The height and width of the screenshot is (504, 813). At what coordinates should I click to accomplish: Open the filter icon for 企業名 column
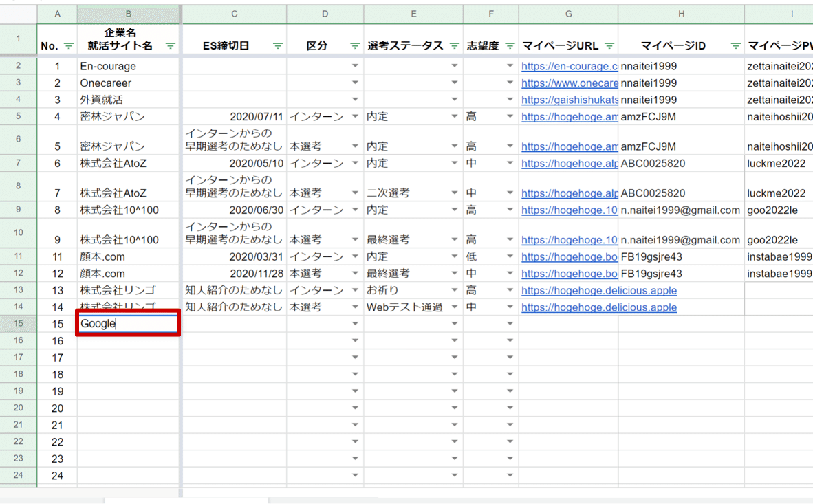[x=170, y=46]
